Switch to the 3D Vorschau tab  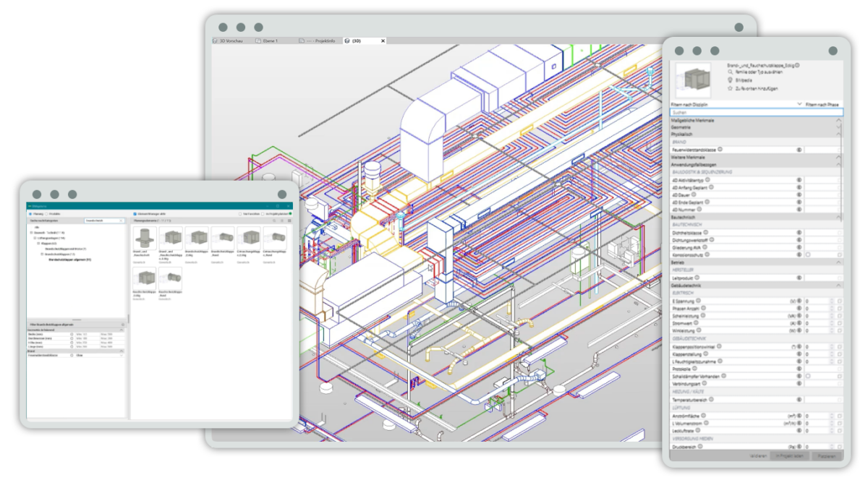click(231, 40)
